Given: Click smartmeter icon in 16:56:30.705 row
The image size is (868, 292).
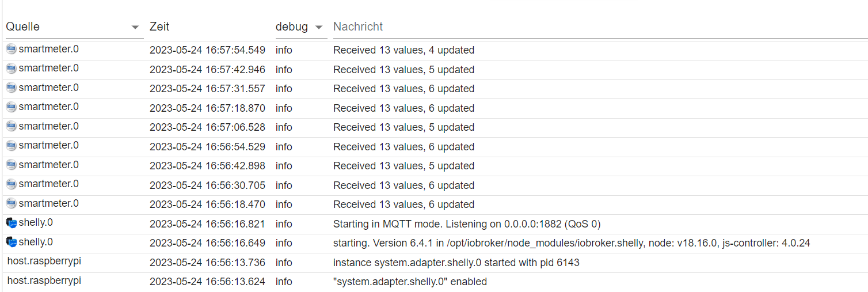Looking at the screenshot, I should [11, 184].
